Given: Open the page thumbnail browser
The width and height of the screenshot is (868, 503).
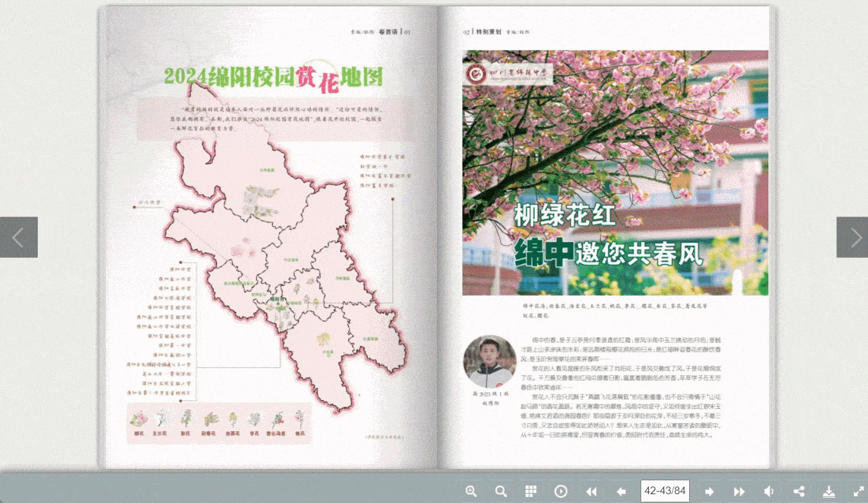Looking at the screenshot, I should coord(530,491).
